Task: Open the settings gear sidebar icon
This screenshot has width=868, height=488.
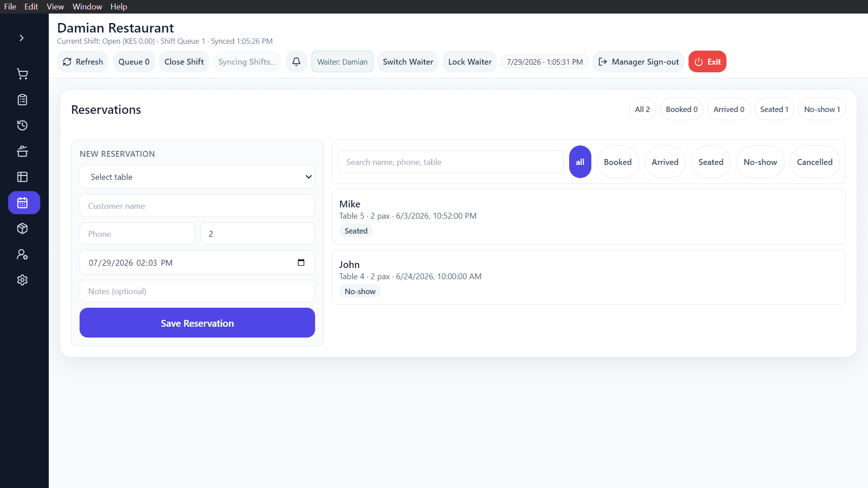Action: pos(22,280)
